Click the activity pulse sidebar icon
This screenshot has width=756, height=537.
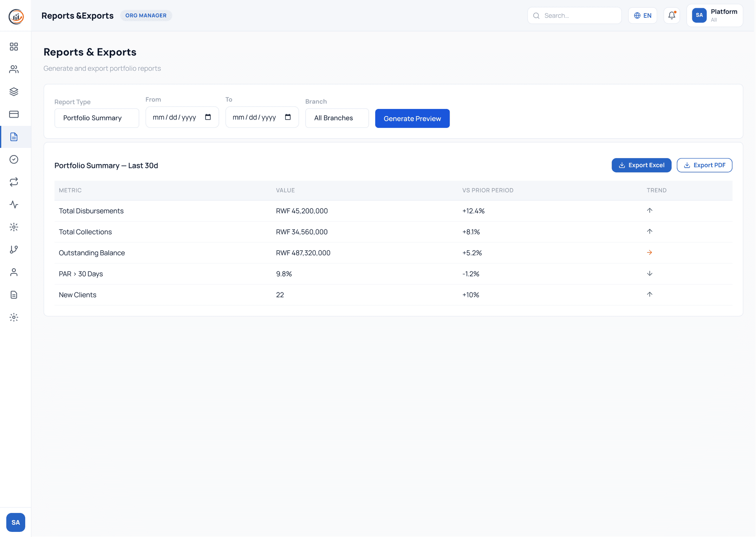click(14, 205)
